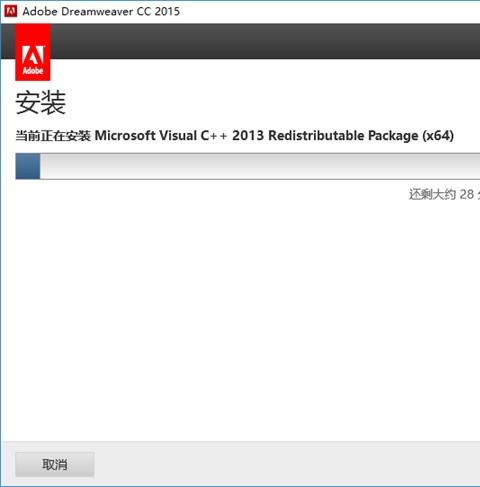Click the 安装 heading
The height and width of the screenshot is (487, 480).
(x=41, y=102)
